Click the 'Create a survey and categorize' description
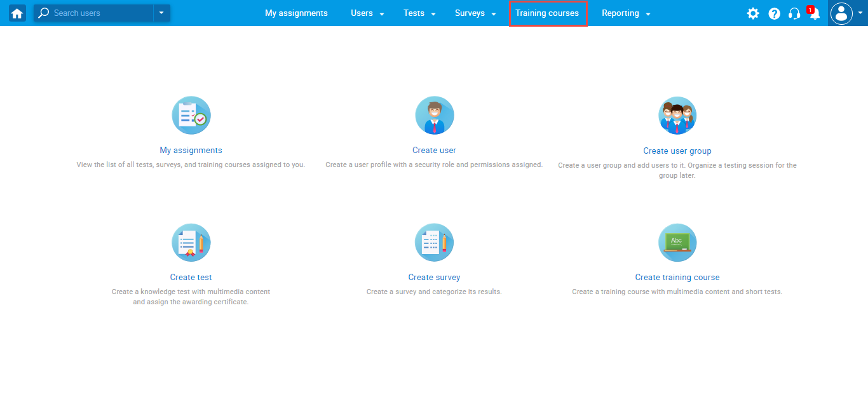868x397 pixels. pos(435,292)
